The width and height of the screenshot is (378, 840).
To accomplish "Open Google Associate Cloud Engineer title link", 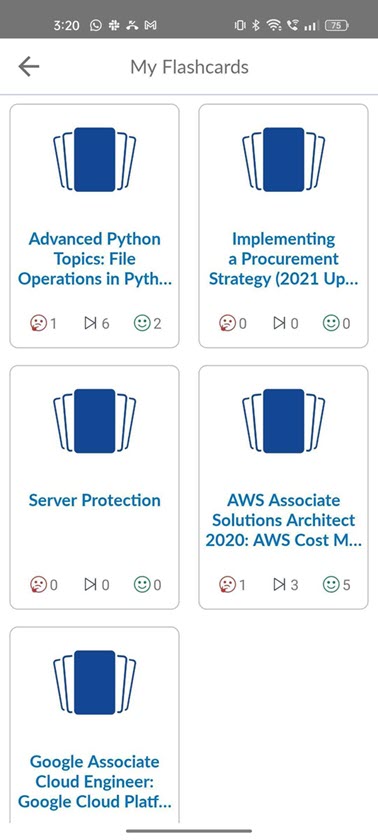I will click(95, 782).
